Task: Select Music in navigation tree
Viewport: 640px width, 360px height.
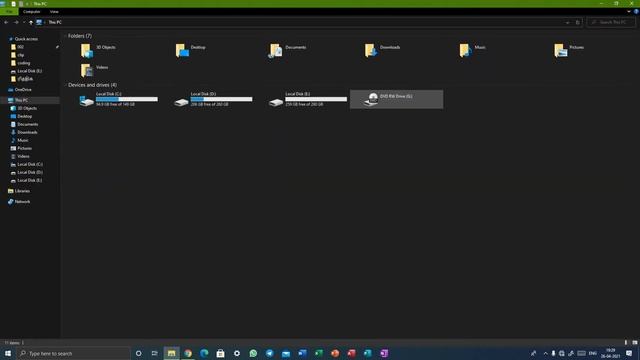Action: tap(23, 140)
